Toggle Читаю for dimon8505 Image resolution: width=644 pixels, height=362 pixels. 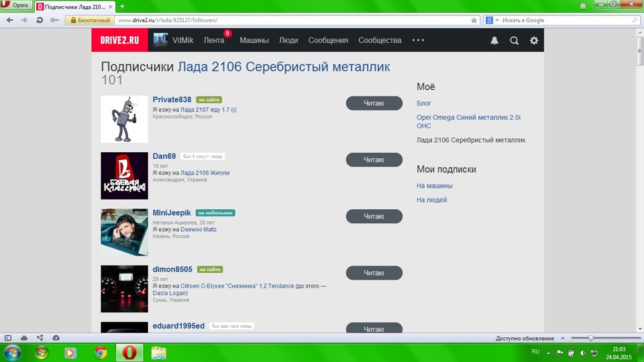click(x=374, y=273)
